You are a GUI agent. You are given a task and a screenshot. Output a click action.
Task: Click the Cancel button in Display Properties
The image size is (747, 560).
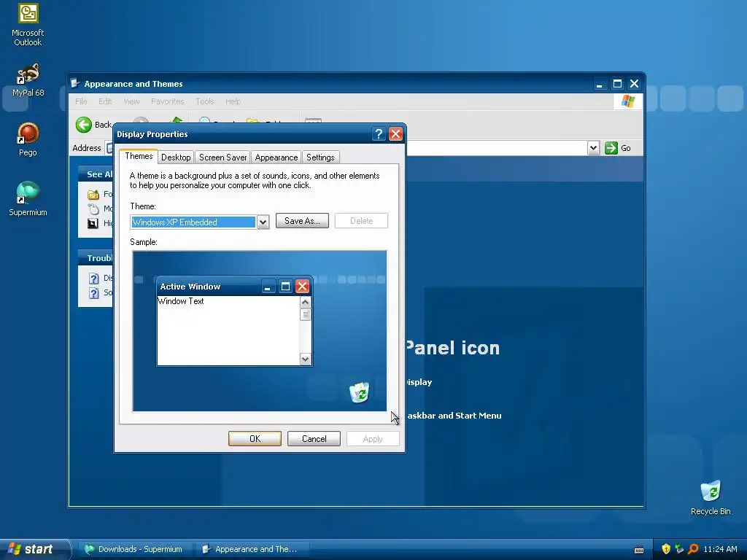(314, 438)
